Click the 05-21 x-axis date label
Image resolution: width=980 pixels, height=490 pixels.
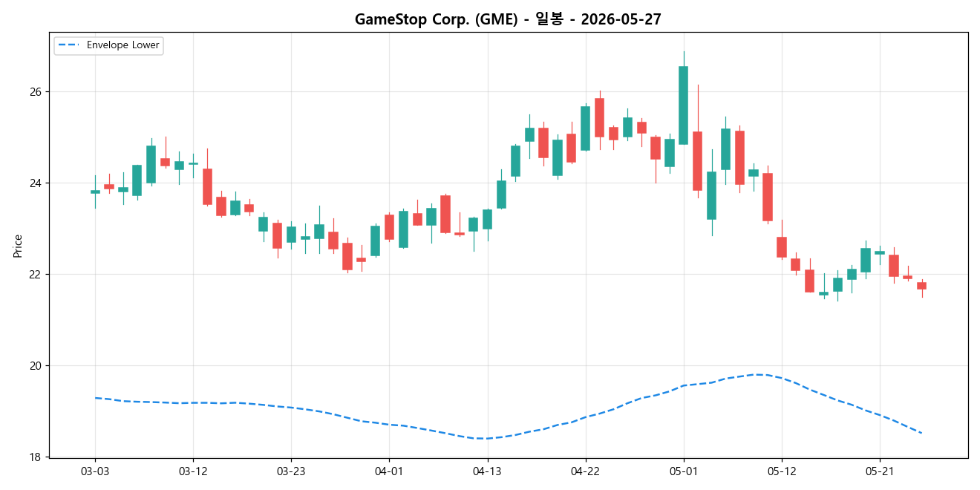tap(879, 471)
